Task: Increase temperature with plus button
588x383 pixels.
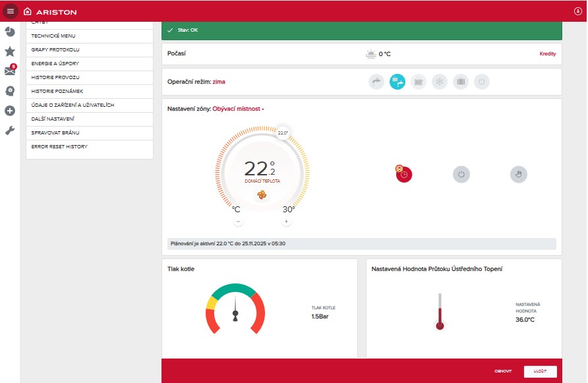Action: (x=286, y=221)
